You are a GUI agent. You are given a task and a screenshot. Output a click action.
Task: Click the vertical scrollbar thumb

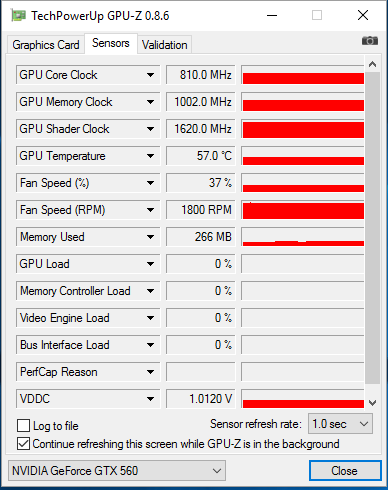(x=372, y=228)
